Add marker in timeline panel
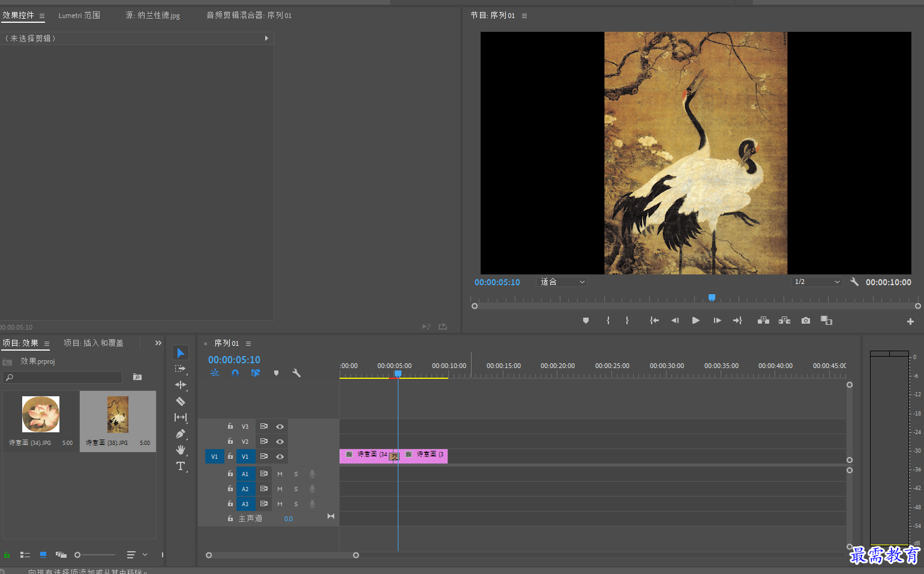 click(276, 373)
